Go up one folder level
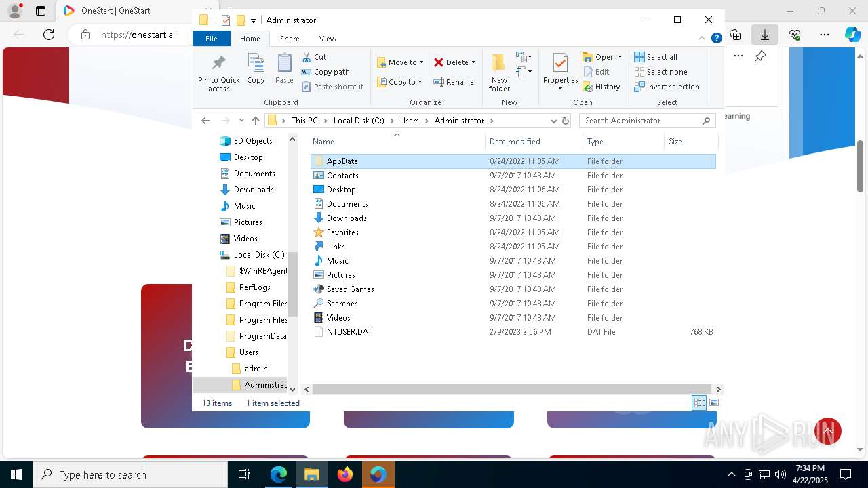 [255, 121]
